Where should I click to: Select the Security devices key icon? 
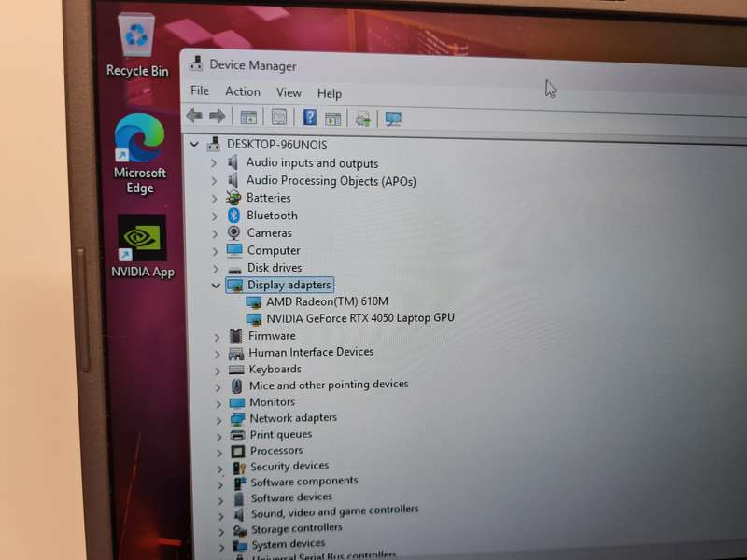pyautogui.click(x=239, y=468)
